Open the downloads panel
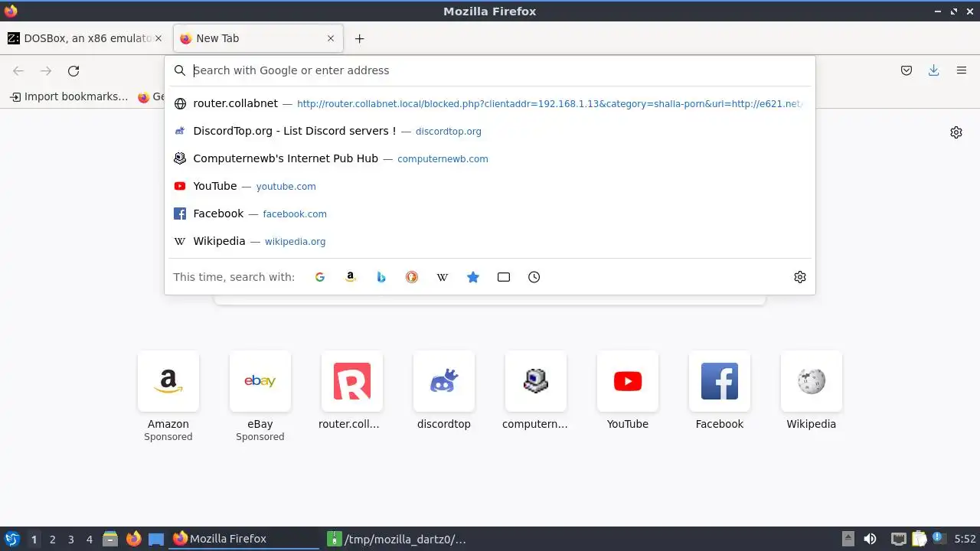Viewport: 980px width, 551px height. tap(934, 70)
